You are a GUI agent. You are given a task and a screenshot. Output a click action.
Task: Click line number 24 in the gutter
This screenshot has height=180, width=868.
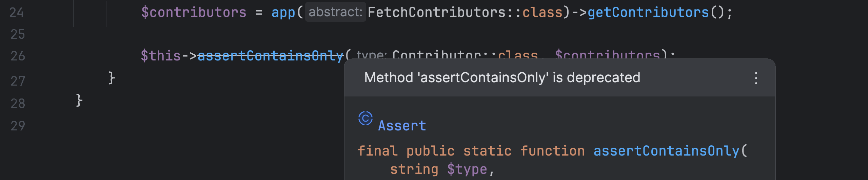[x=17, y=13]
